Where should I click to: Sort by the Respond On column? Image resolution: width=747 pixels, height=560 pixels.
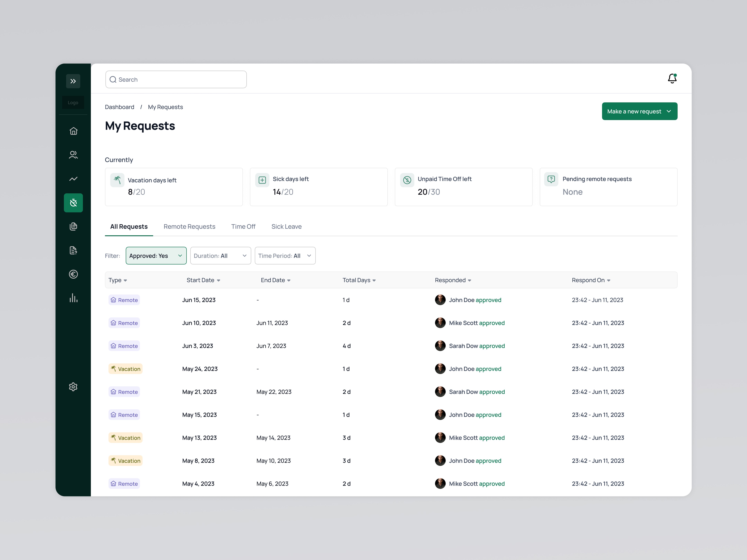[x=591, y=280]
